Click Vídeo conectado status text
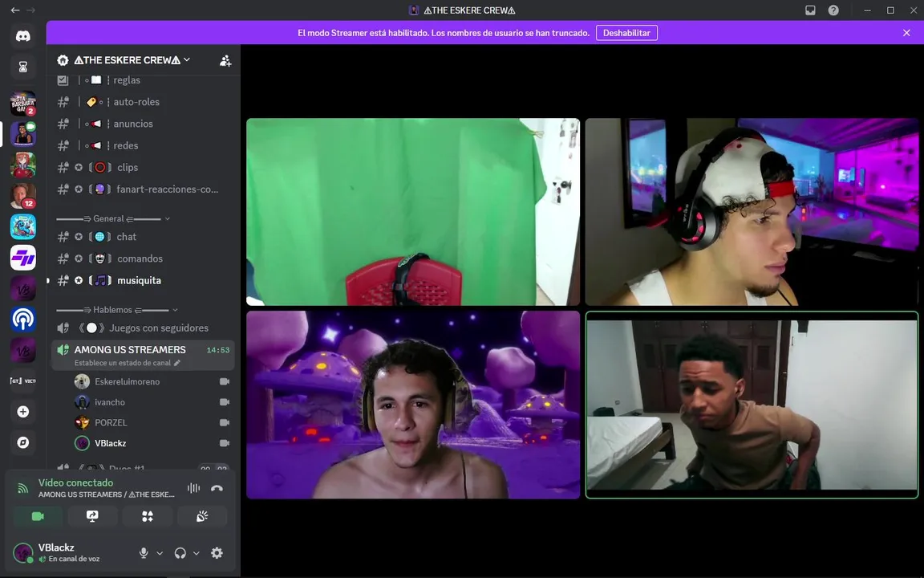 click(x=75, y=482)
